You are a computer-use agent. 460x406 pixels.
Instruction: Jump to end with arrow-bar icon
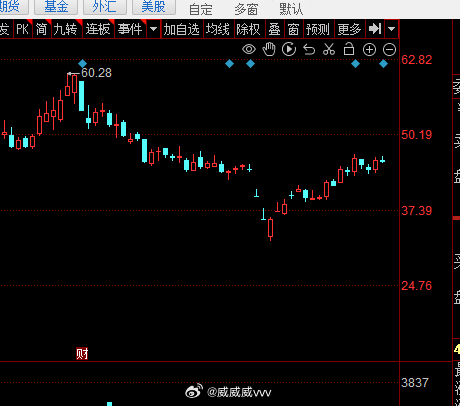pyautogui.click(x=375, y=29)
